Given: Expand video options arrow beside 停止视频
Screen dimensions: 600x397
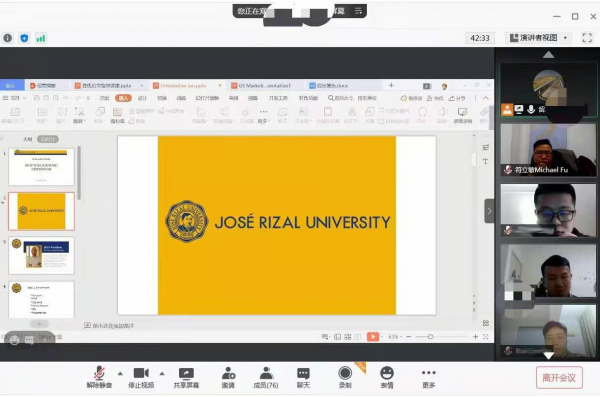Looking at the screenshot, I should click(x=162, y=373).
